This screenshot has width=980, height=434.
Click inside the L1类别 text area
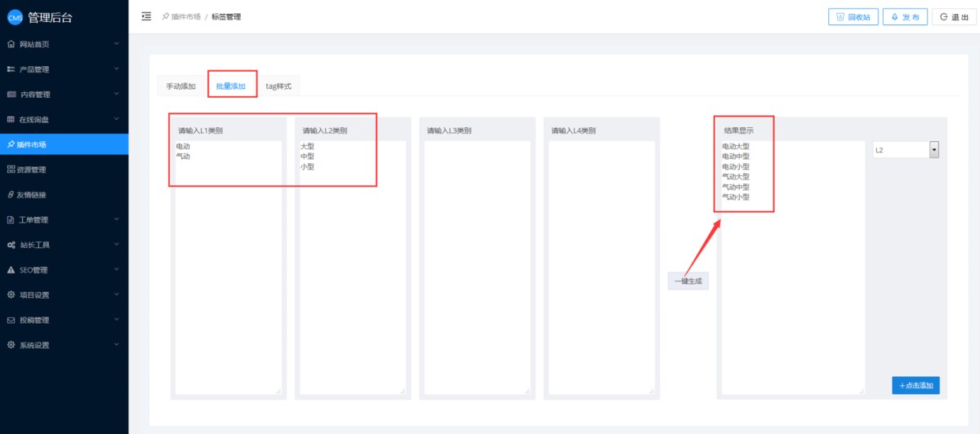point(229,268)
